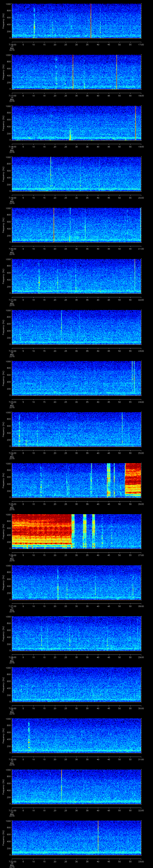The image size is (153, 868).
Task: Click the '26:00' end-time label
Action: coord(141,504)
